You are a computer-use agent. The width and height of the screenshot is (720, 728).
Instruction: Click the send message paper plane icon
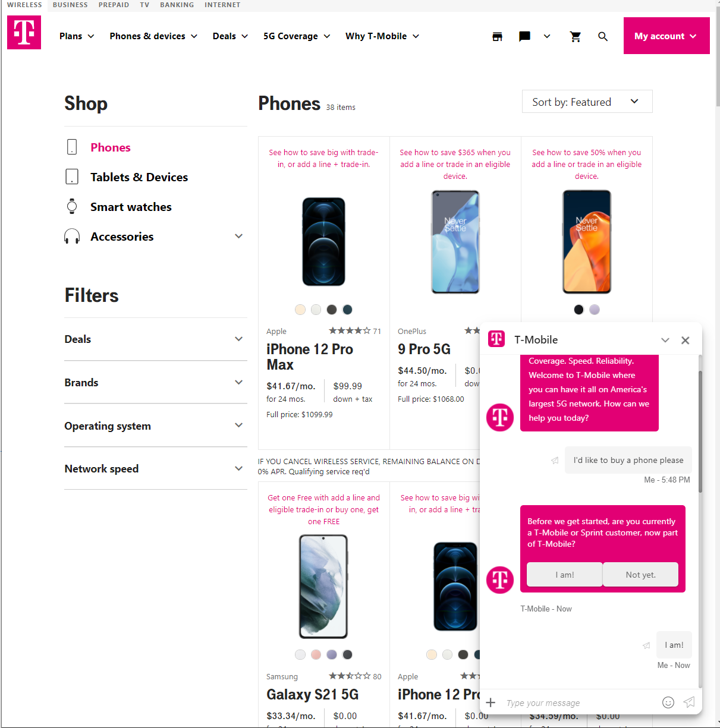point(689,702)
